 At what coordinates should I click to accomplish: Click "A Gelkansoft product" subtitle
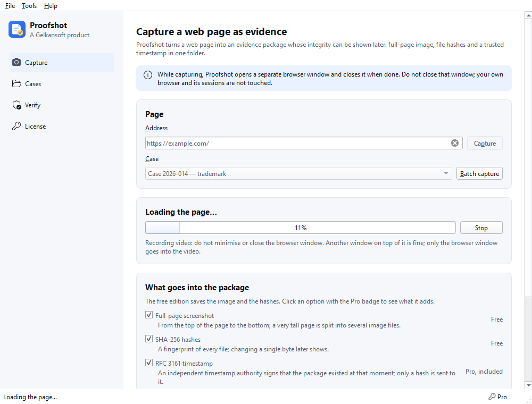pos(60,35)
